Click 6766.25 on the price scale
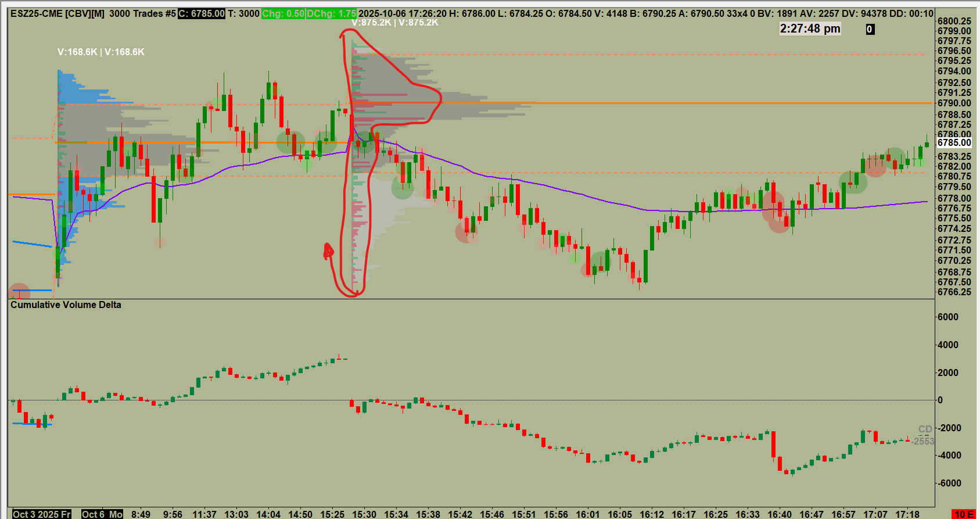980x519 pixels. 954,292
